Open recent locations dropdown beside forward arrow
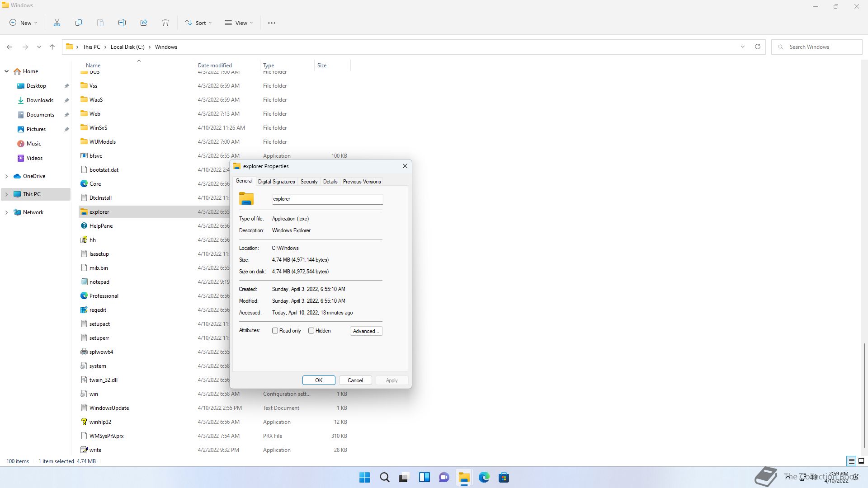This screenshot has height=488, width=868. 39,47
